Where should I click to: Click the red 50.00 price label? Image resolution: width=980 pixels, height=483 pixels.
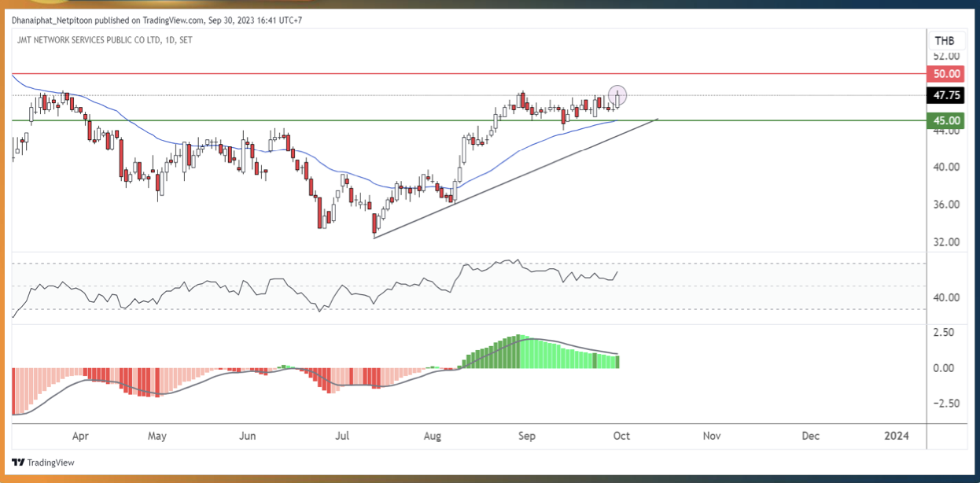tap(945, 74)
